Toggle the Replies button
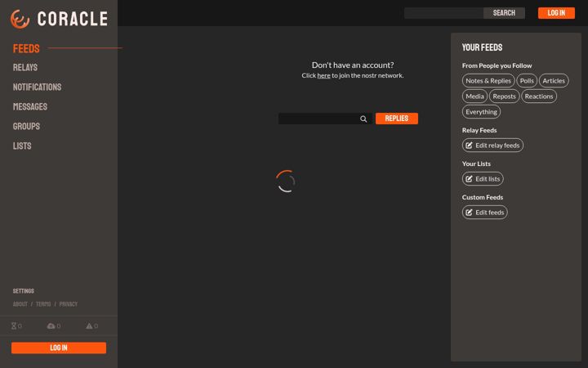 397,119
